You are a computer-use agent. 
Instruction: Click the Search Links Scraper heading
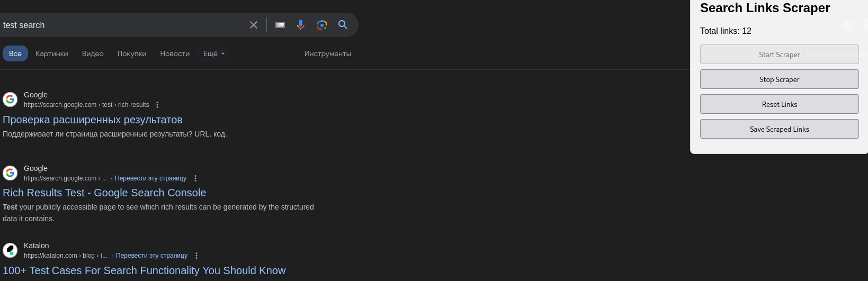[x=765, y=8]
